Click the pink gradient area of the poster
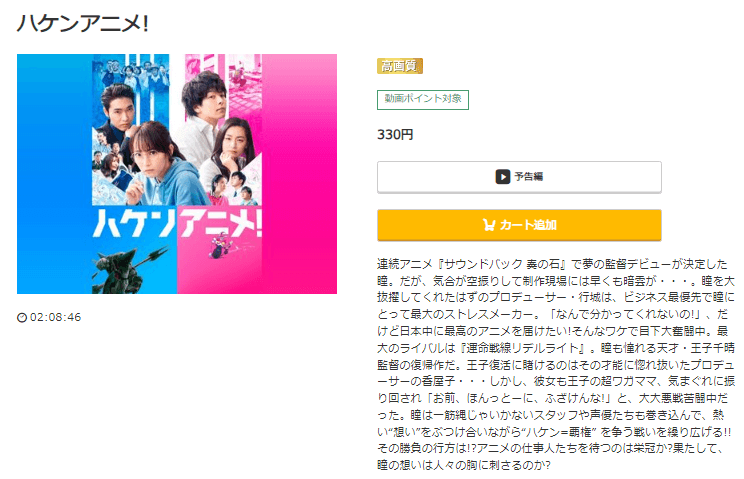 click(x=299, y=174)
